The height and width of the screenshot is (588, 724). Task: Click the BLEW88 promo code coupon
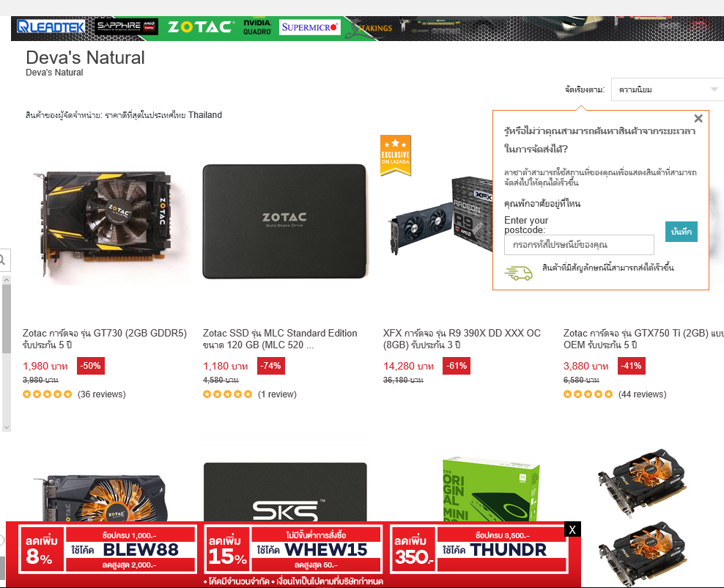coord(108,549)
